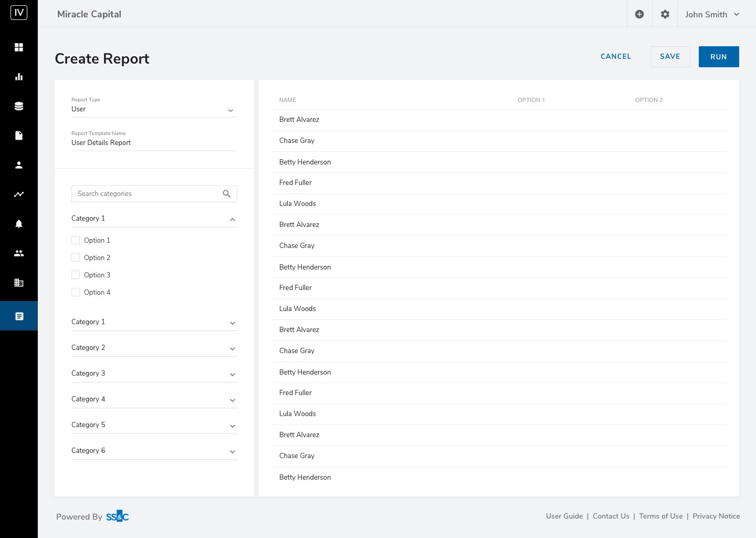The height and width of the screenshot is (538, 756).
Task: Open the dashboard grid icon in sidebar
Action: [x=19, y=47]
